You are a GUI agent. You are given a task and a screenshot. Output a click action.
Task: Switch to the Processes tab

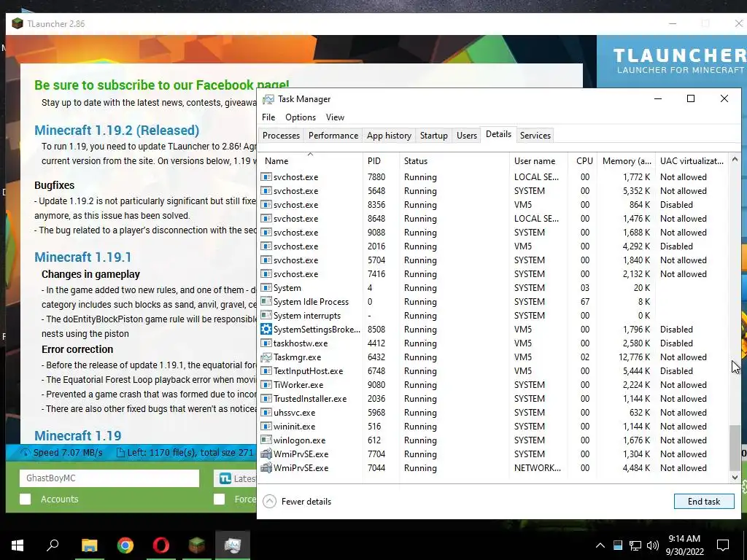281,136
